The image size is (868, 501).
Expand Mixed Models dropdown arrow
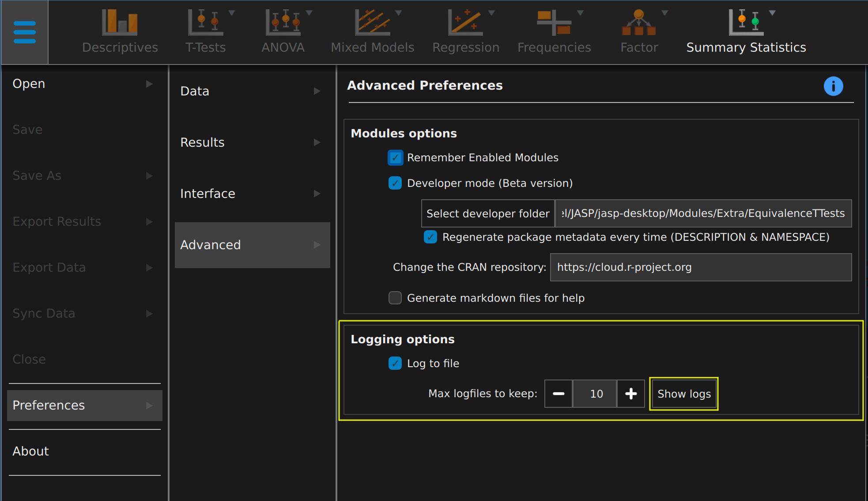point(399,13)
